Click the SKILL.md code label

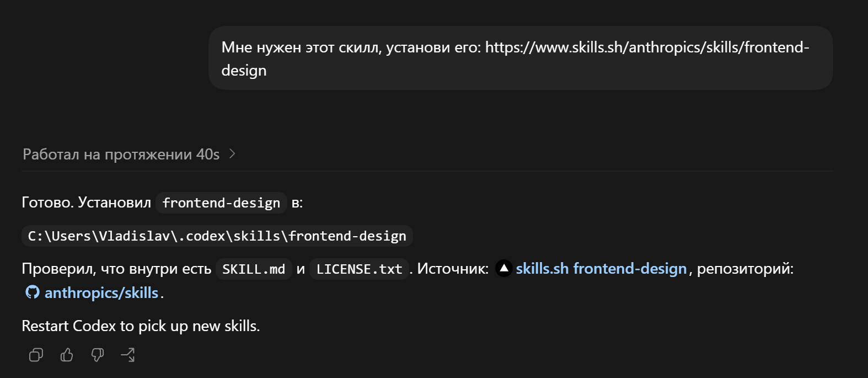click(254, 269)
